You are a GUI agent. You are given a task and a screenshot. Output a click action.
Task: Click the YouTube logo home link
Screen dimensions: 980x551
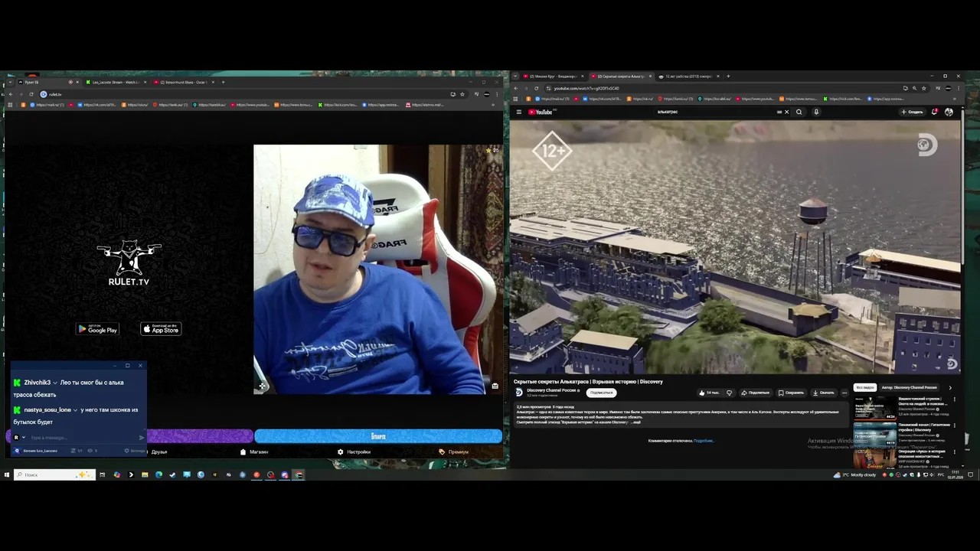[541, 112]
